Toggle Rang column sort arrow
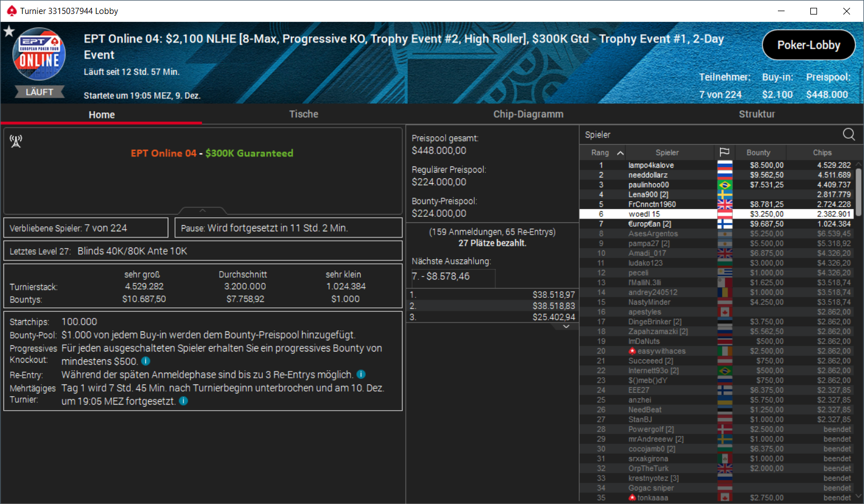This screenshot has height=504, width=864. [x=620, y=153]
